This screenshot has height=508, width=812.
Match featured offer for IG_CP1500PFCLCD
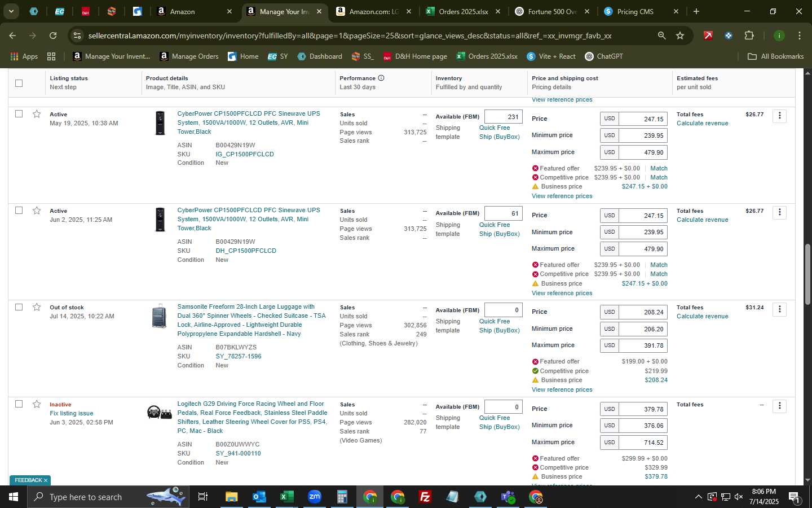pyautogui.click(x=659, y=168)
